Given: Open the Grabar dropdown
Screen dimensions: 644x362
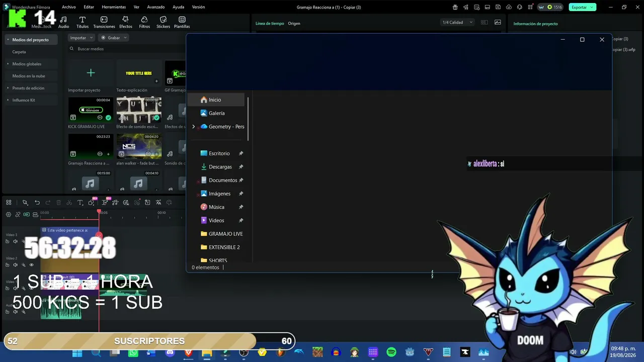Looking at the screenshot, I should point(114,38).
